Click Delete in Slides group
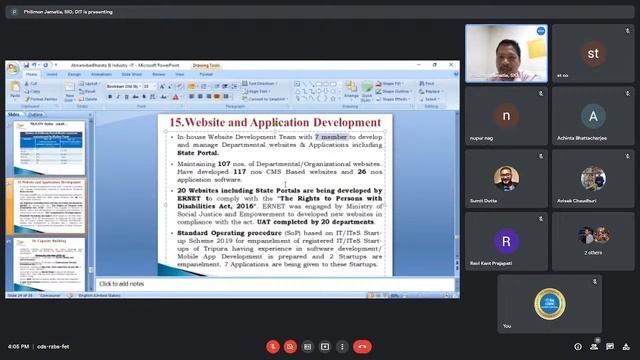 (89, 99)
